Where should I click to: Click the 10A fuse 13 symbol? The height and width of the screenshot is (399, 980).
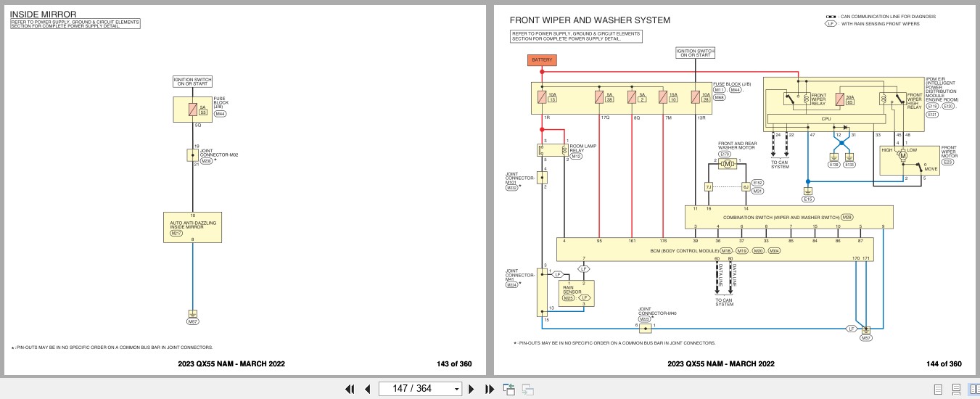coord(543,96)
